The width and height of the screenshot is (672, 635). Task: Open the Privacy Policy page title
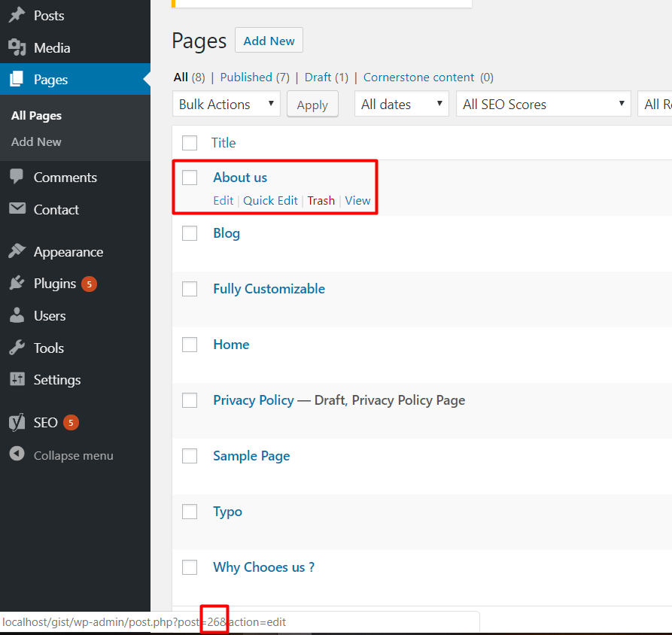254,400
